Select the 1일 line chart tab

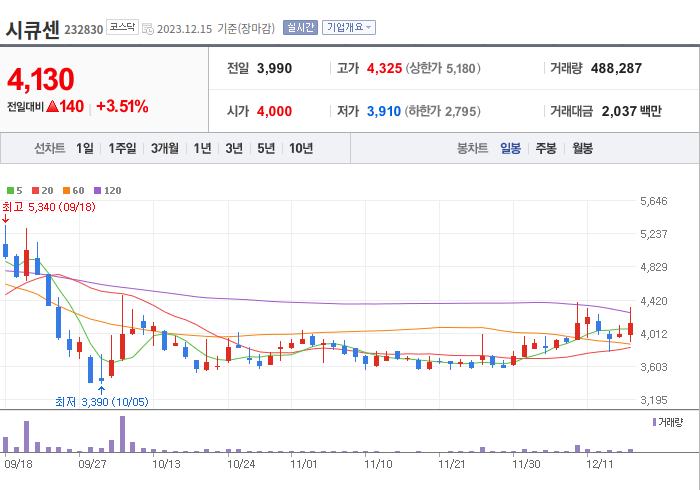85,148
